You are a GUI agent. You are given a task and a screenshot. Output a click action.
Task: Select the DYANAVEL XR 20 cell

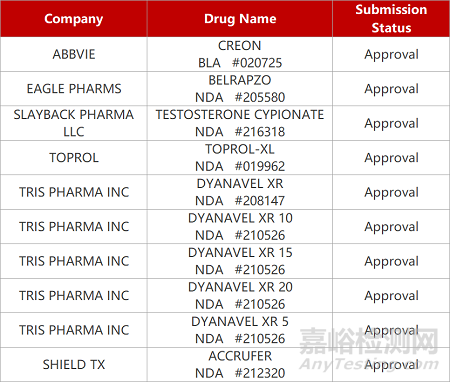(240, 296)
